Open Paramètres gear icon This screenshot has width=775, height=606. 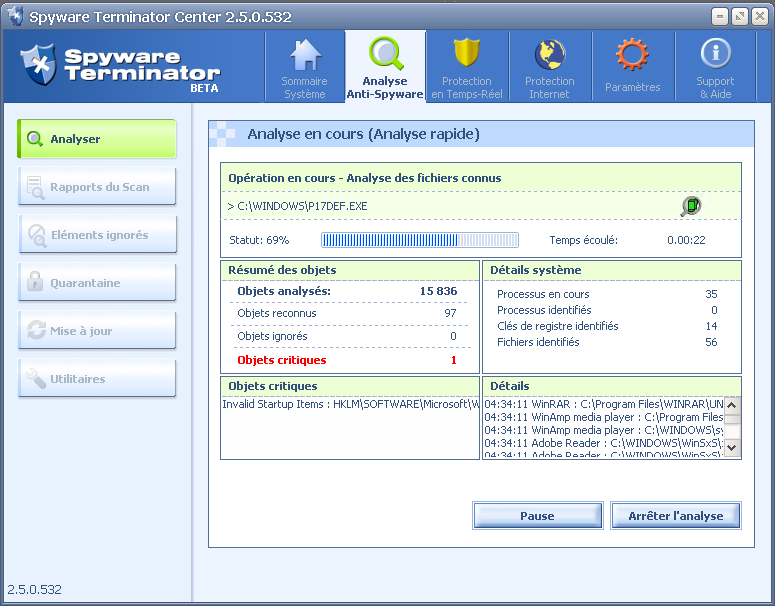632,54
